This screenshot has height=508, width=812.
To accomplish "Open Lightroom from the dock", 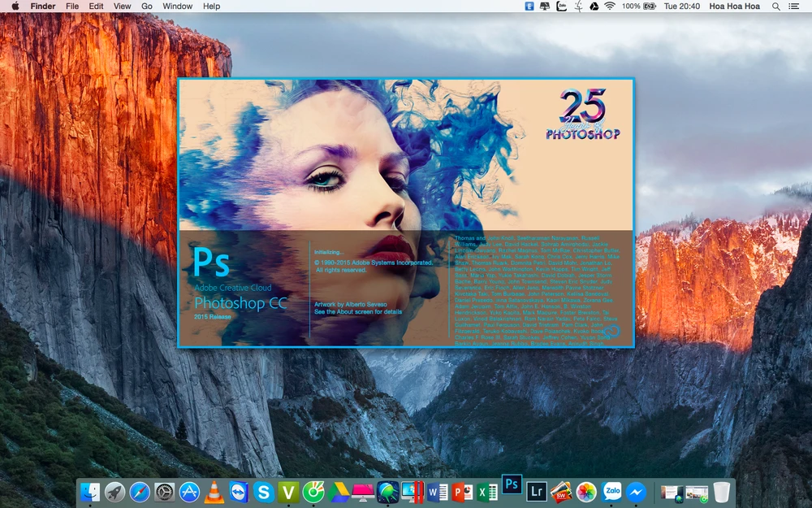I will click(x=536, y=491).
